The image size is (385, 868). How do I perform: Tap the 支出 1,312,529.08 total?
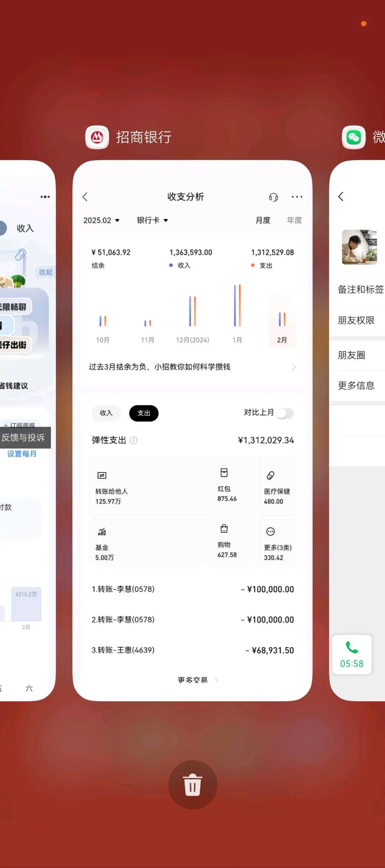272,252
